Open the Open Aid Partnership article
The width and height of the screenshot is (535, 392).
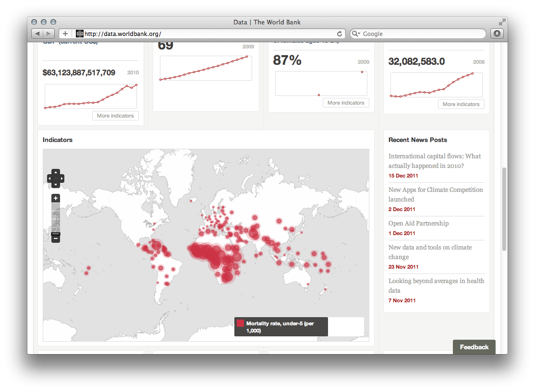tap(418, 223)
